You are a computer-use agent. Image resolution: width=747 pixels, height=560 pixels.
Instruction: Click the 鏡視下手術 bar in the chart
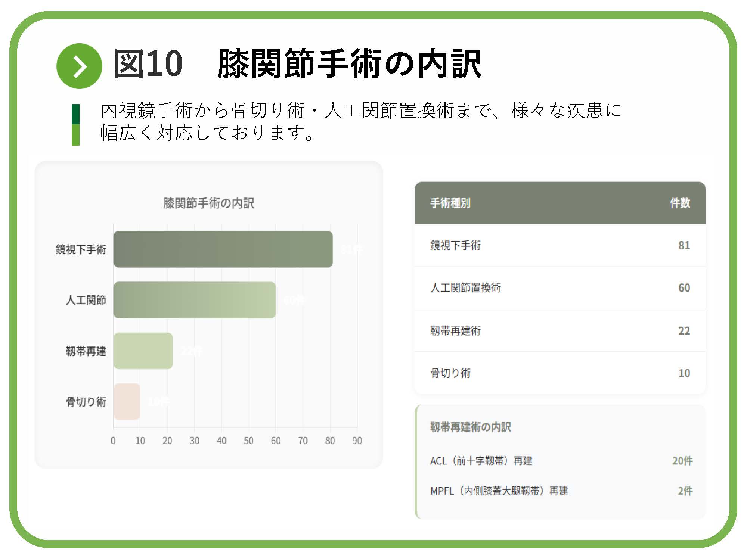pos(223,249)
